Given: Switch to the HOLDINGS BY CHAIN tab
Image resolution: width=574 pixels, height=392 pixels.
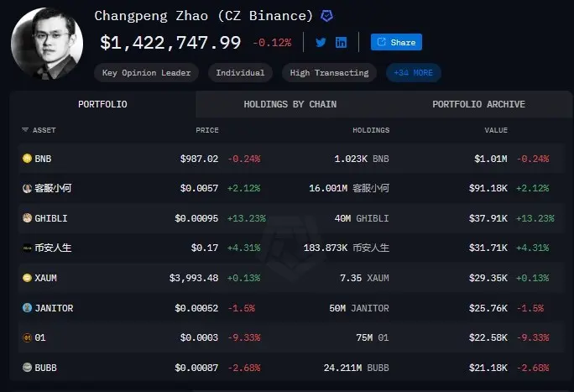Looking at the screenshot, I should tap(290, 104).
